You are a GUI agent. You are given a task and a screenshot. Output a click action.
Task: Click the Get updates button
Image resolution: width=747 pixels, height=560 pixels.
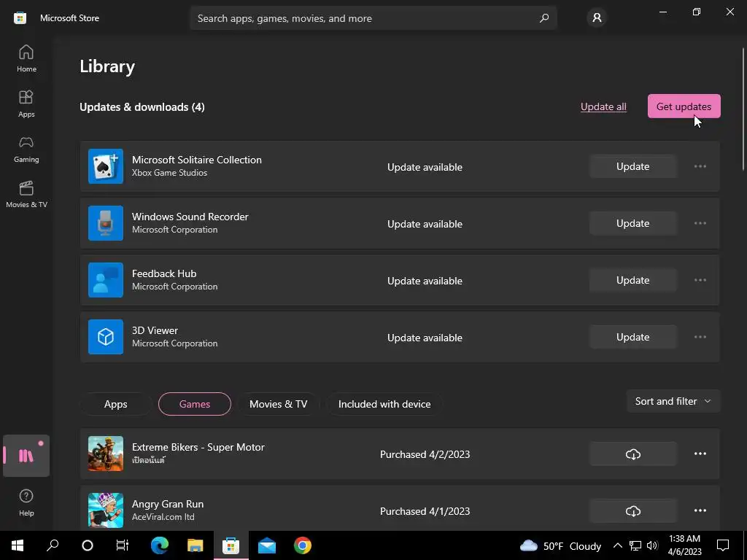(684, 106)
